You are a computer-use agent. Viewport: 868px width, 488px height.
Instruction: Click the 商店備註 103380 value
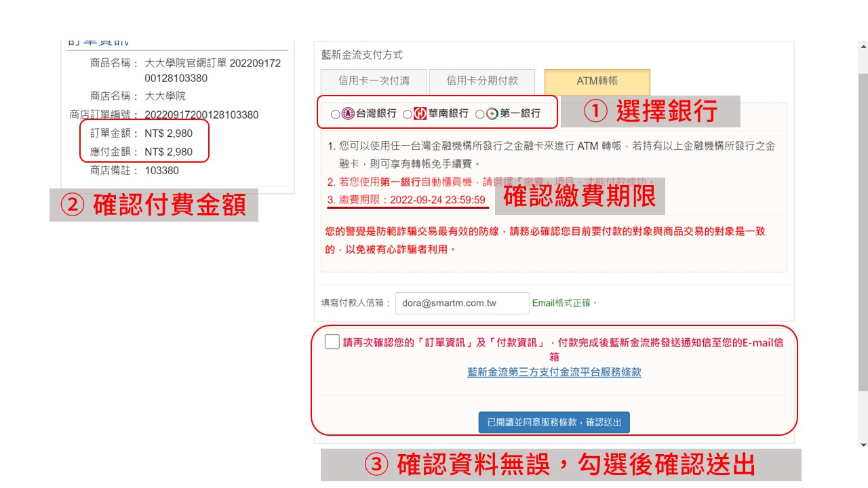click(161, 170)
